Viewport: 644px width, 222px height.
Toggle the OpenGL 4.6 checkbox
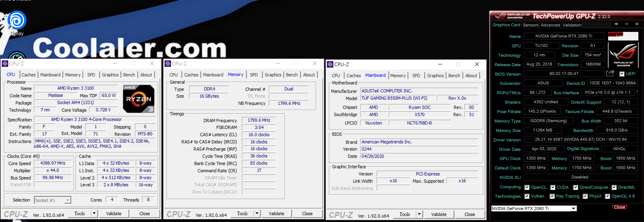[608, 196]
